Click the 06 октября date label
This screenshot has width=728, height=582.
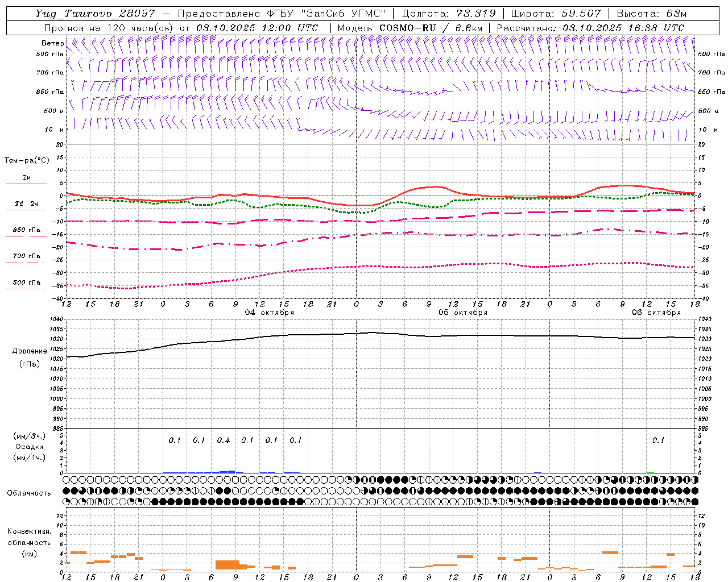pyautogui.click(x=656, y=312)
